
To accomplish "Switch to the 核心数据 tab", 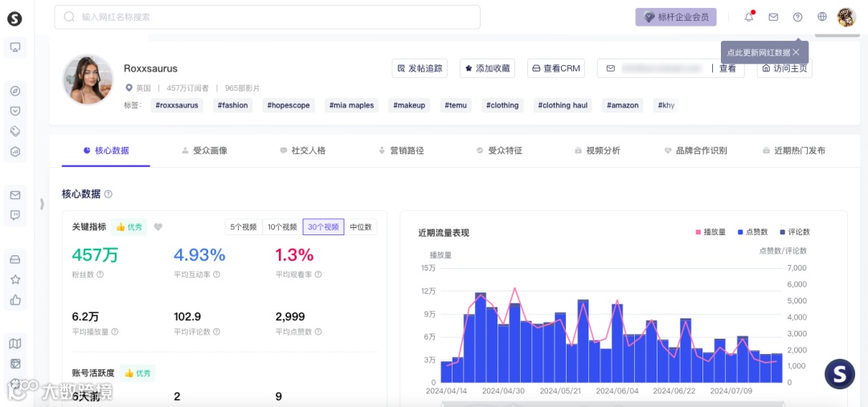I will [106, 150].
